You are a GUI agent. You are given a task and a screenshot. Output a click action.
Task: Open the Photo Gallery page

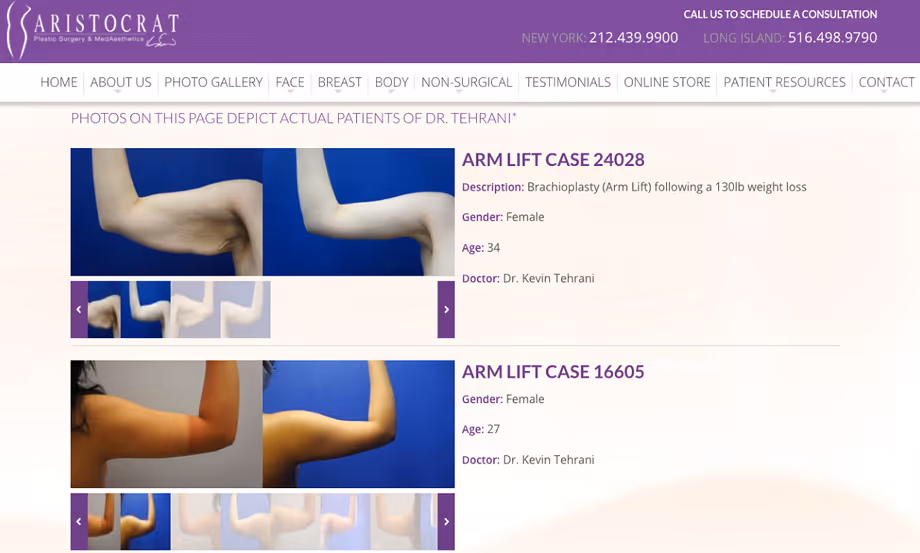click(213, 82)
